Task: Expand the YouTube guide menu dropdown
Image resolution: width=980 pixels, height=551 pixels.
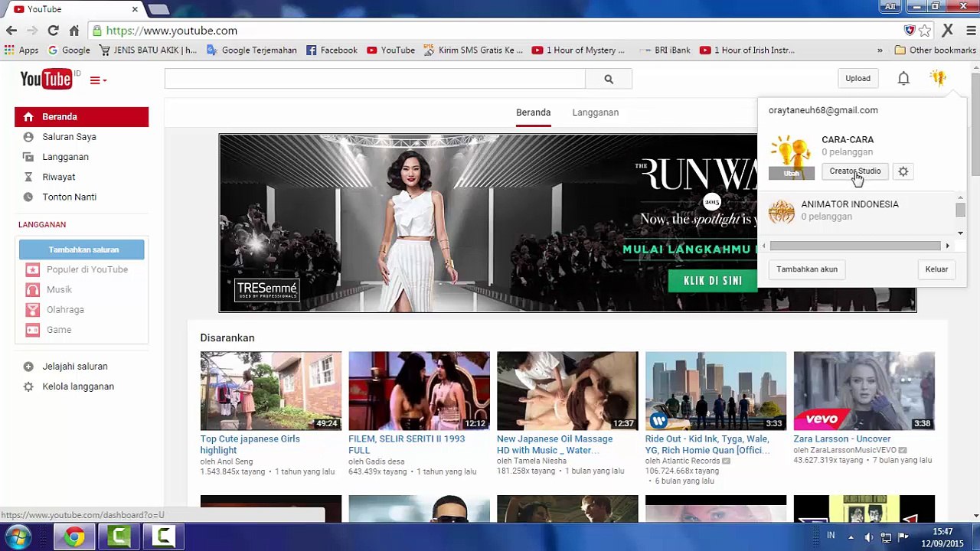Action: pyautogui.click(x=98, y=80)
